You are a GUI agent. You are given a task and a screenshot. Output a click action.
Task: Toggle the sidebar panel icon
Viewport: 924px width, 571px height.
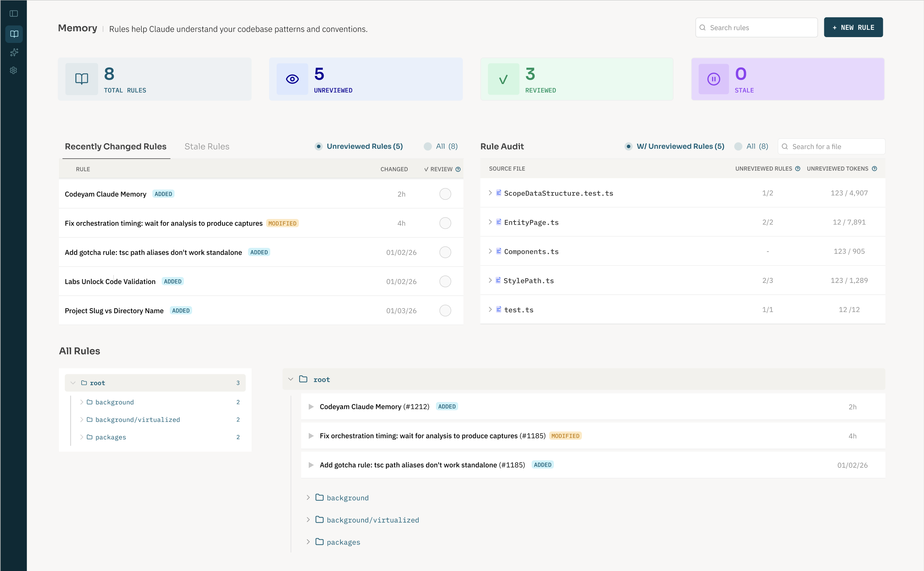[x=13, y=13]
